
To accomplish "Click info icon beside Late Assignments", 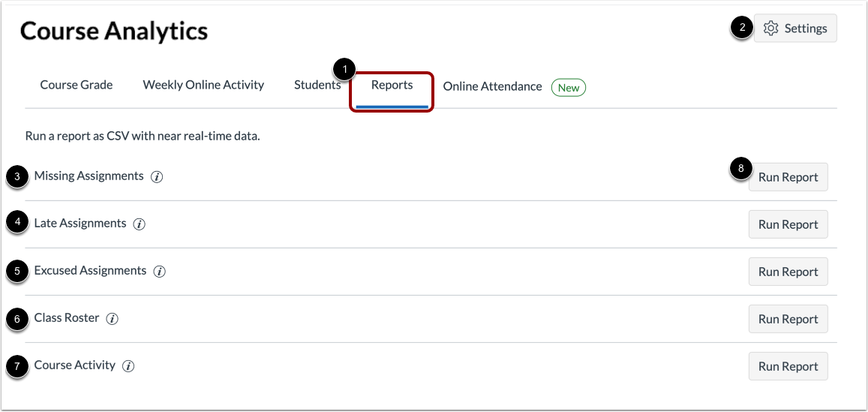I will pos(140,224).
